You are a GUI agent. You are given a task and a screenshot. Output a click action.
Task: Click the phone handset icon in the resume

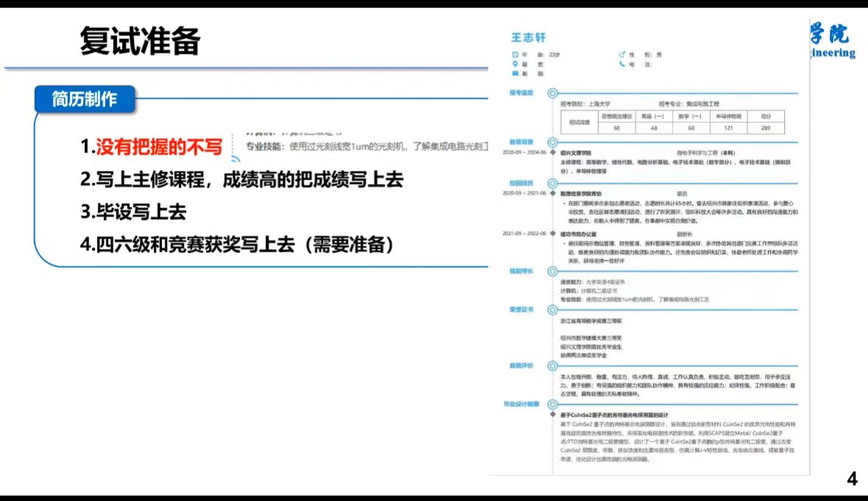point(622,64)
